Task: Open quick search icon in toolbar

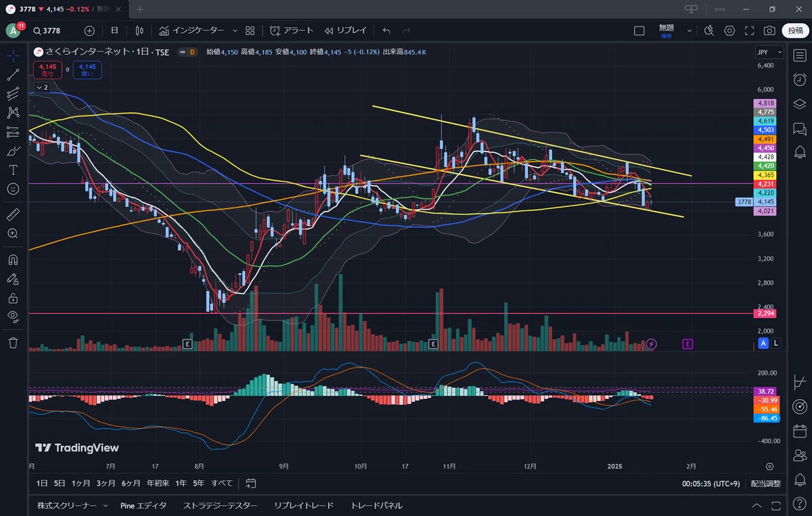Action: (708, 30)
